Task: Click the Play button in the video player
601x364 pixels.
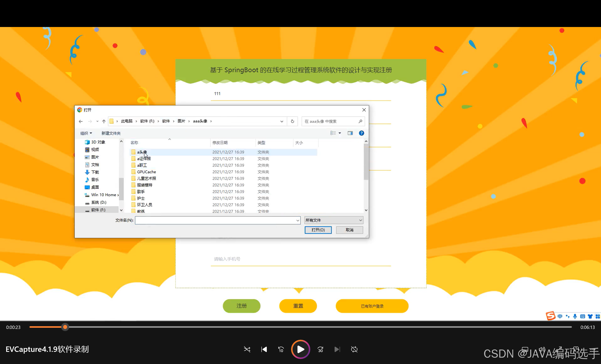Action: (x=300, y=349)
